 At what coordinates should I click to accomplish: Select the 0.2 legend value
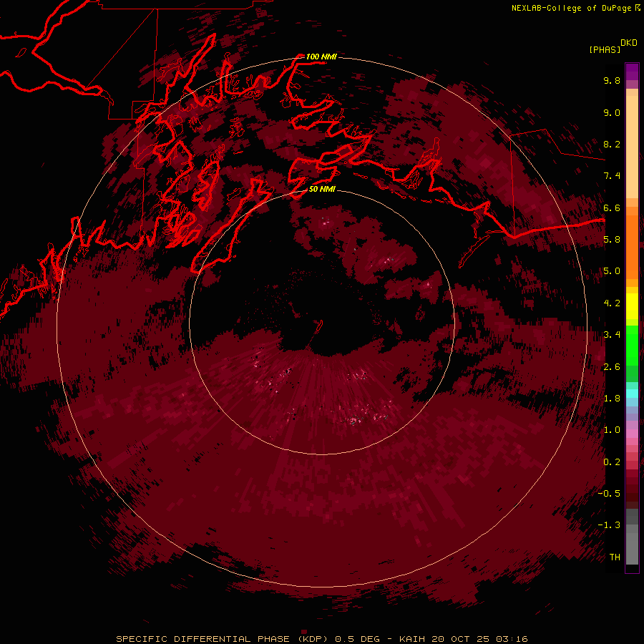(612, 462)
